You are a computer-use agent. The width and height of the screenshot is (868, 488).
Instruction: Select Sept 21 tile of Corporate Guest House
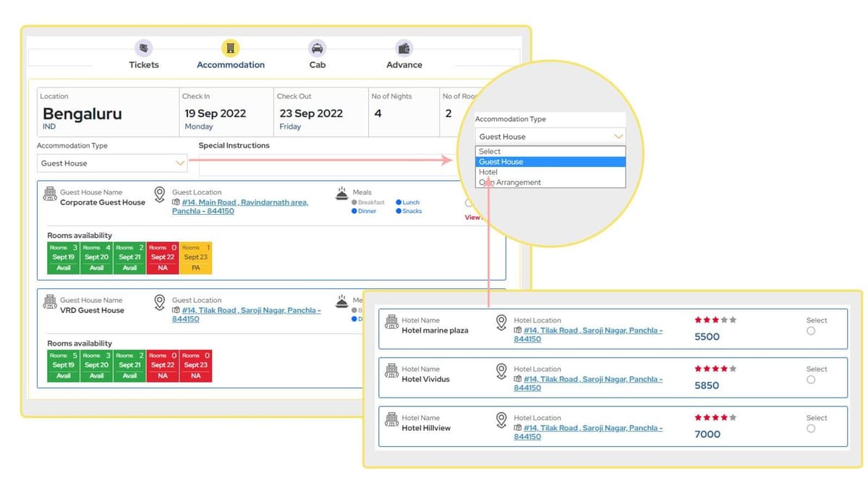pyautogui.click(x=129, y=258)
